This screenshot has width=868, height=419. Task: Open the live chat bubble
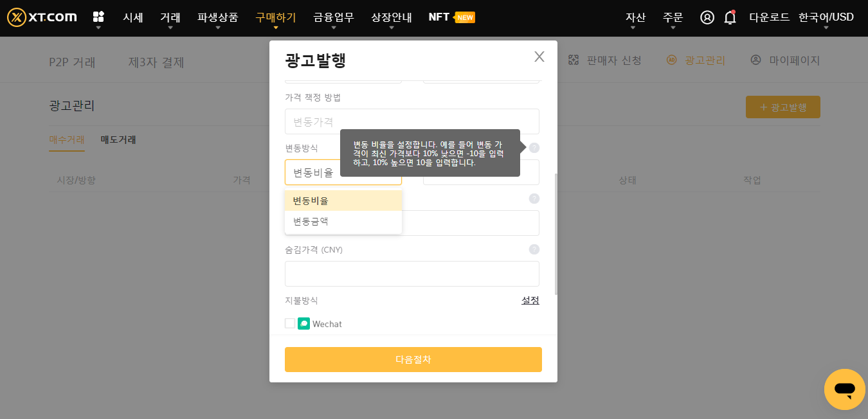[845, 389]
